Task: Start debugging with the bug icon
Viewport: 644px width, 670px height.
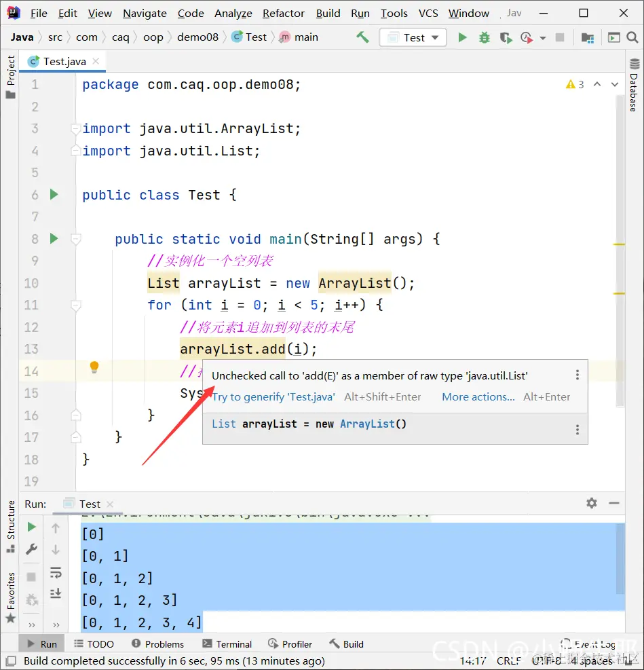Action: click(485, 37)
